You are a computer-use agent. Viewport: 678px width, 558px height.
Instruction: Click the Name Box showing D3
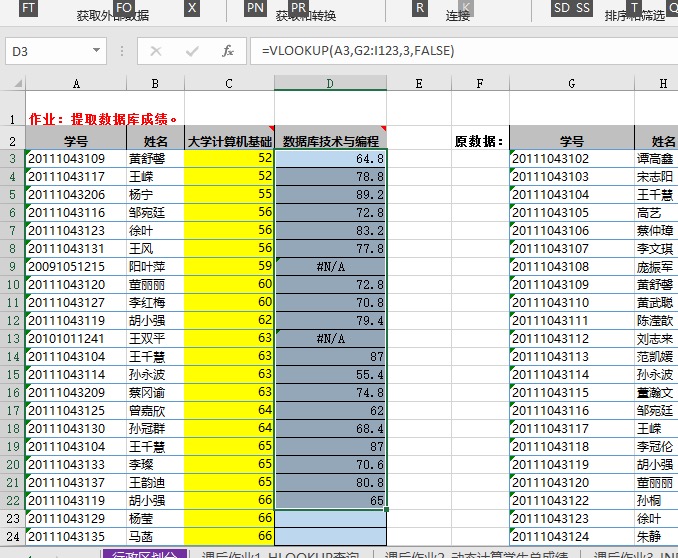coord(48,50)
